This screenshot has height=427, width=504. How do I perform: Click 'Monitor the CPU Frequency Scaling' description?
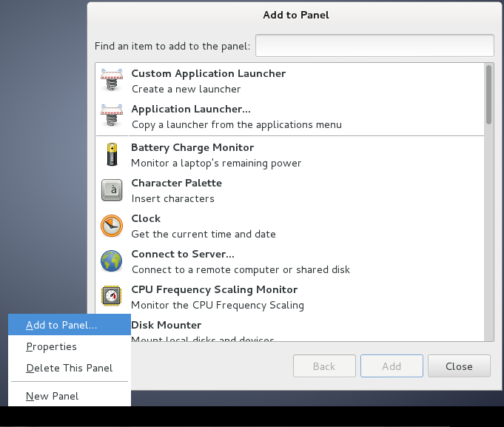218,305
